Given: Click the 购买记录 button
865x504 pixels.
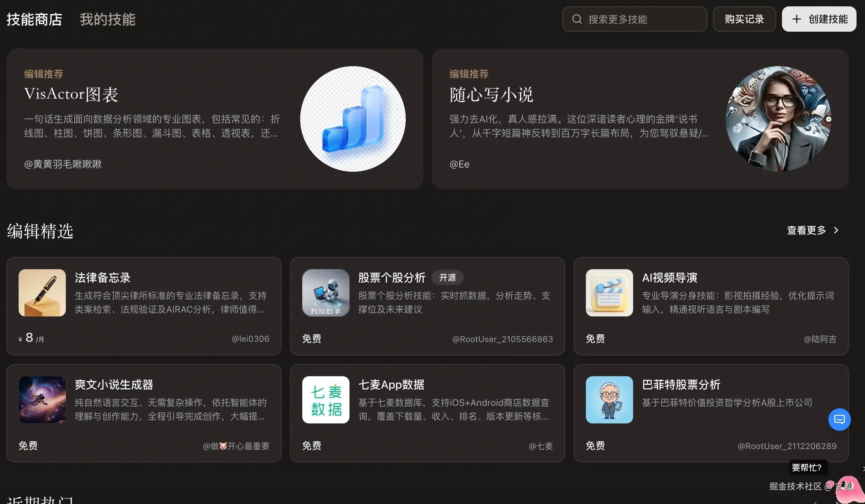Looking at the screenshot, I should [744, 19].
